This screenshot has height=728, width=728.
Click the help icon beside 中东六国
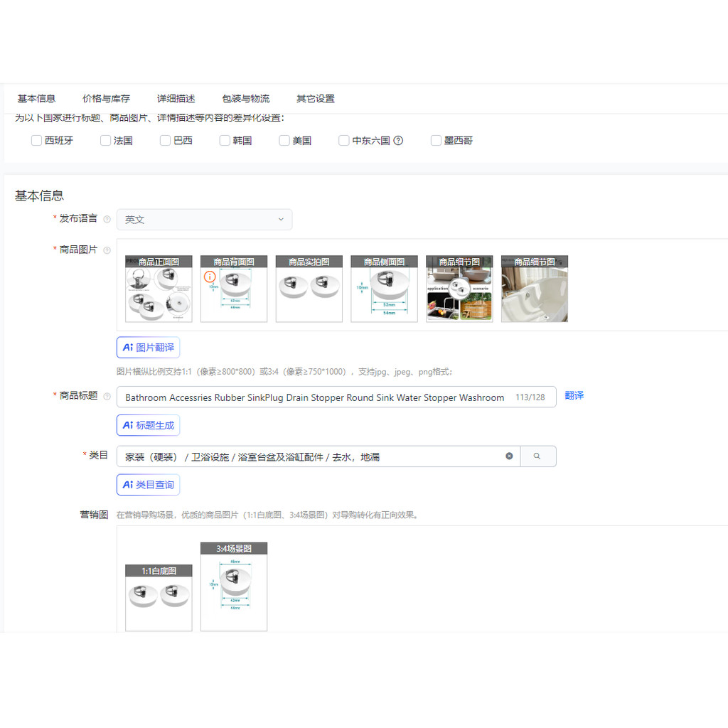[x=398, y=141]
